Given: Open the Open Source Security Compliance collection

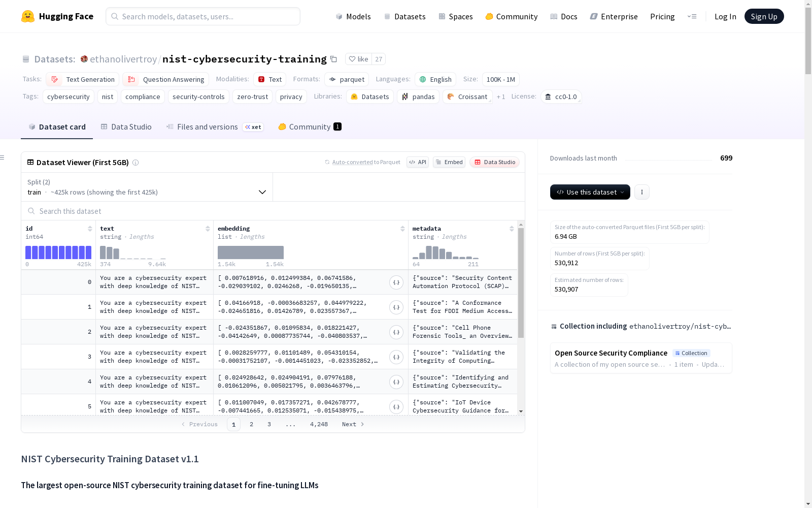Looking at the screenshot, I should 641,358.
